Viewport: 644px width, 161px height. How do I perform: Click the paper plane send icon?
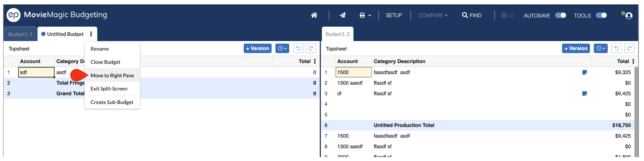click(x=342, y=15)
